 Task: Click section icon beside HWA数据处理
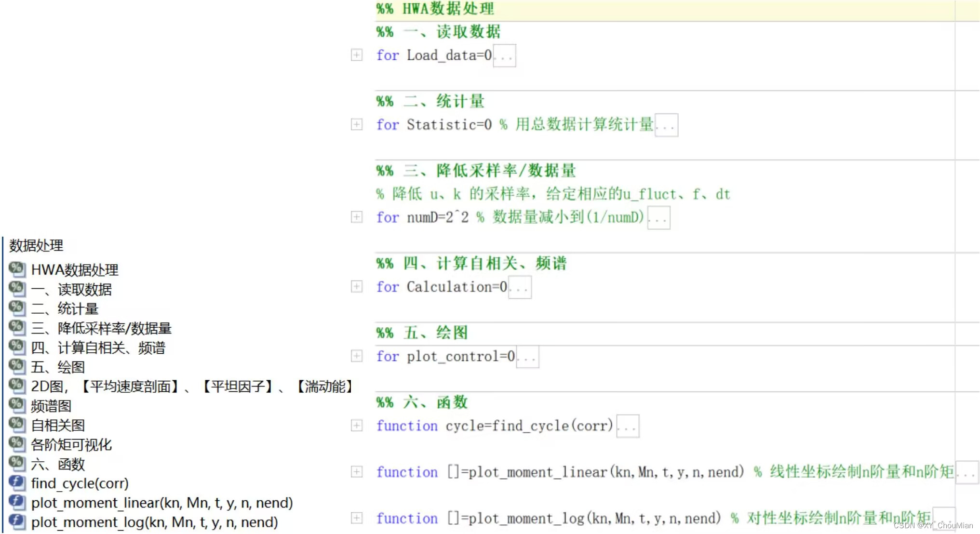pos(17,269)
